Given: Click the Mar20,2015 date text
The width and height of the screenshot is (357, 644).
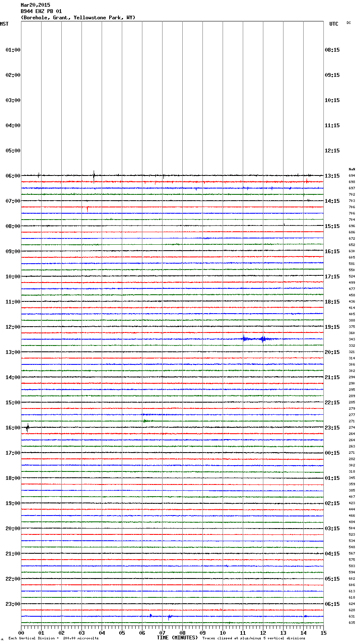Looking at the screenshot, I should 35,5.
